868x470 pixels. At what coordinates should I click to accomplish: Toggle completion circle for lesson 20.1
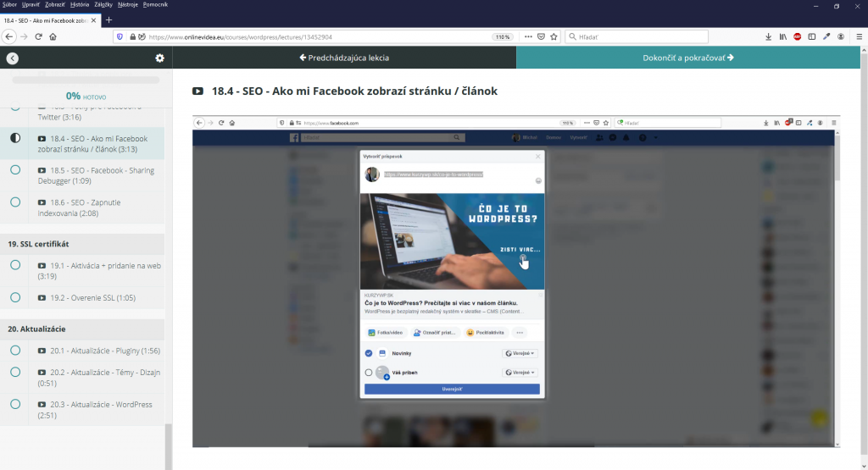[15, 351]
